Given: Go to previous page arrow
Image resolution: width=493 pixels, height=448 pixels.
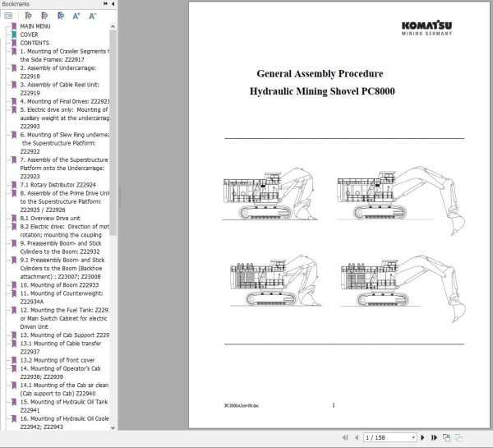Looking at the screenshot, I should click(x=357, y=437).
